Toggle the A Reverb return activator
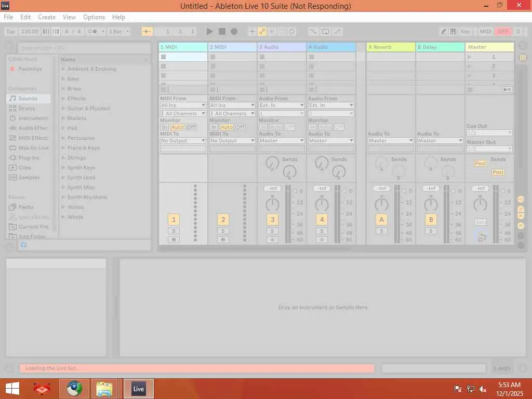The image size is (532, 399). click(381, 220)
